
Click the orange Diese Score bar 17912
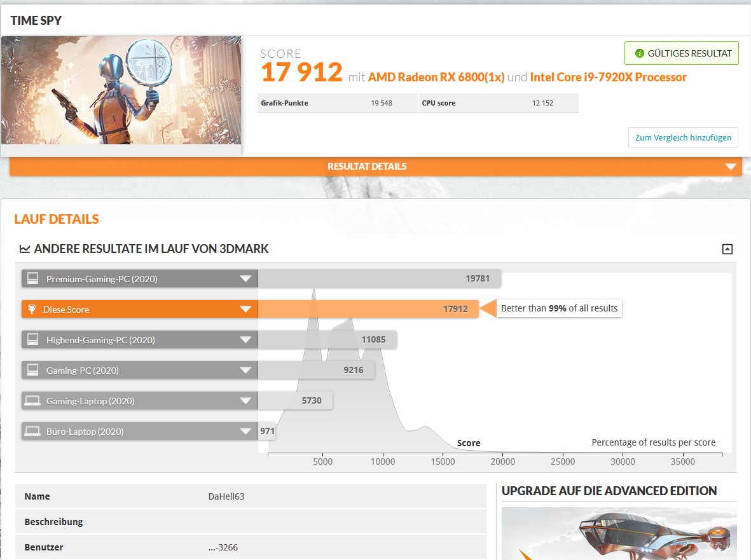368,309
